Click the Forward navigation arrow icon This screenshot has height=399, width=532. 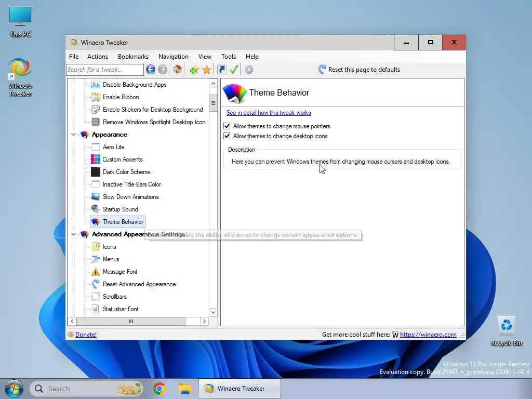click(x=163, y=70)
